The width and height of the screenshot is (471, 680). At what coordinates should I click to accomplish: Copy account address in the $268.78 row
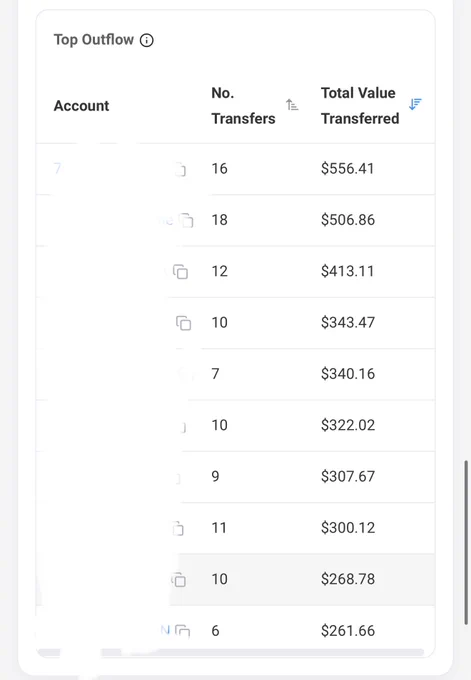tap(179, 579)
